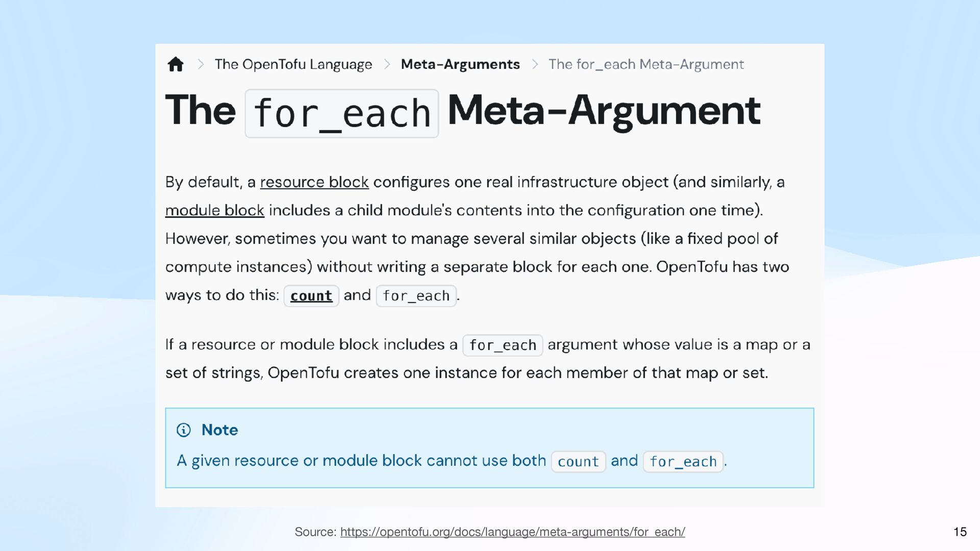The width and height of the screenshot is (980, 551).
Task: Click chevron before Meta-Arguments breadcrumb
Action: point(387,64)
